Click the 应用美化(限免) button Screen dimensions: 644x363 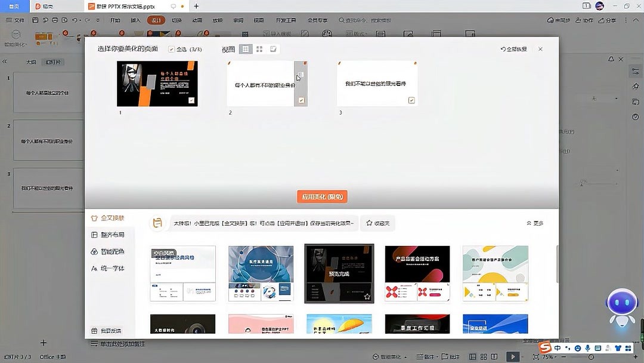point(322,196)
